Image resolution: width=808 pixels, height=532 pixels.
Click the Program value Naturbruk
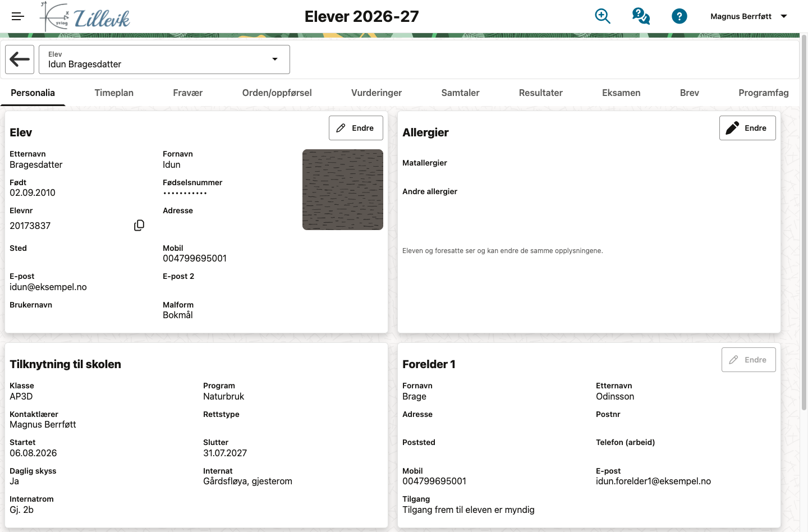(x=224, y=397)
